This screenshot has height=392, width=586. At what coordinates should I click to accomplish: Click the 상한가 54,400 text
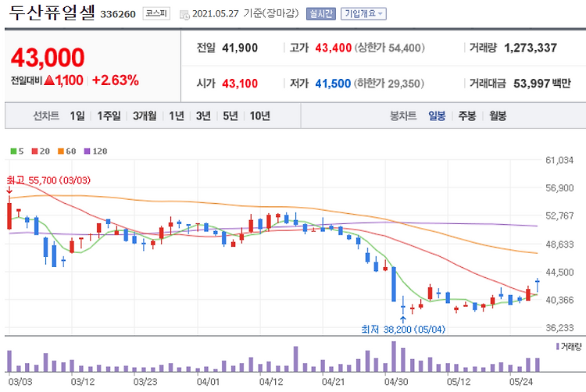pyautogui.click(x=389, y=48)
